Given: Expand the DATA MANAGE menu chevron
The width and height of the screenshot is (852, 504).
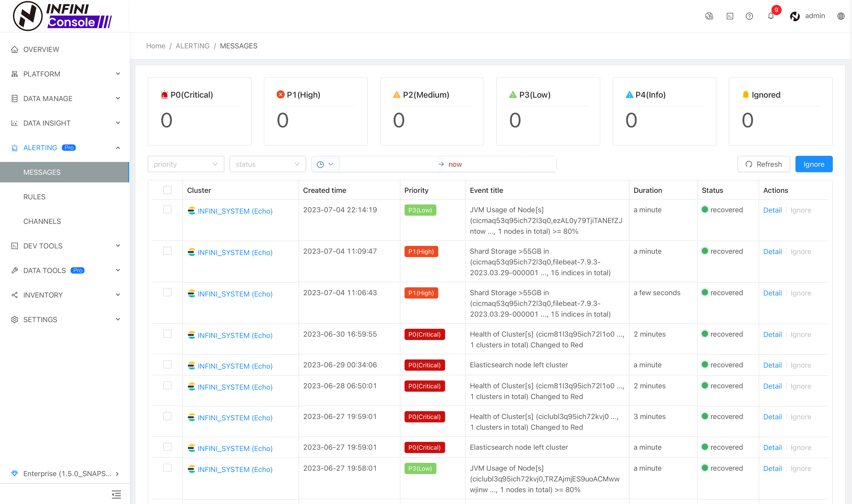Looking at the screenshot, I should pyautogui.click(x=118, y=98).
